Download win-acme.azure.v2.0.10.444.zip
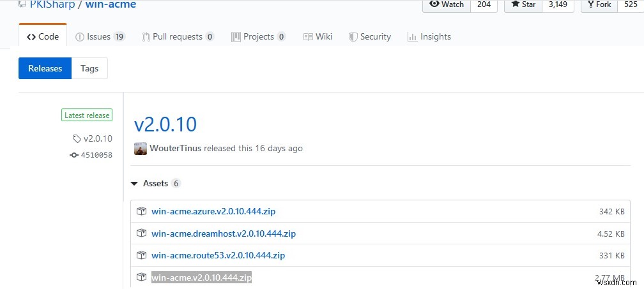The height and width of the screenshot is (289, 644). coord(213,212)
